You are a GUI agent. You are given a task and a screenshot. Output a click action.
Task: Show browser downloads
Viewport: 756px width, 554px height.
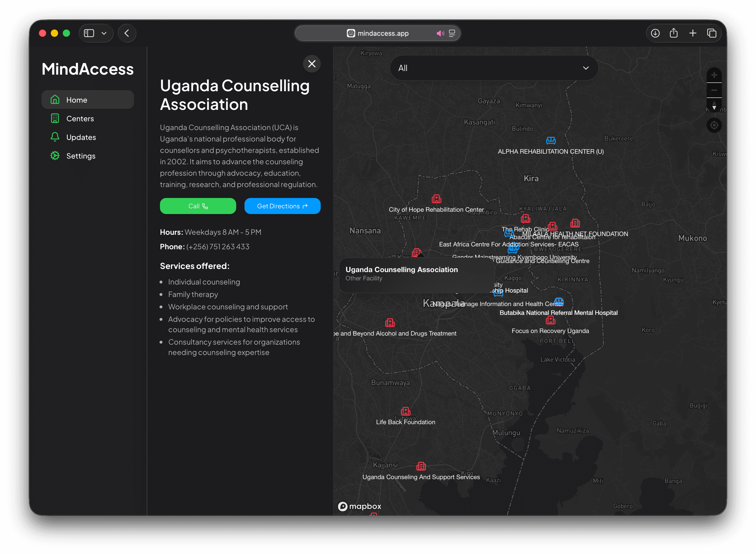655,33
